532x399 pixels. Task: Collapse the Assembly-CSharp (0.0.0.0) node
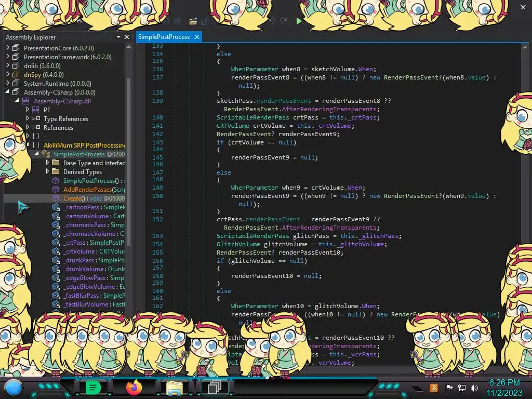coord(7,92)
